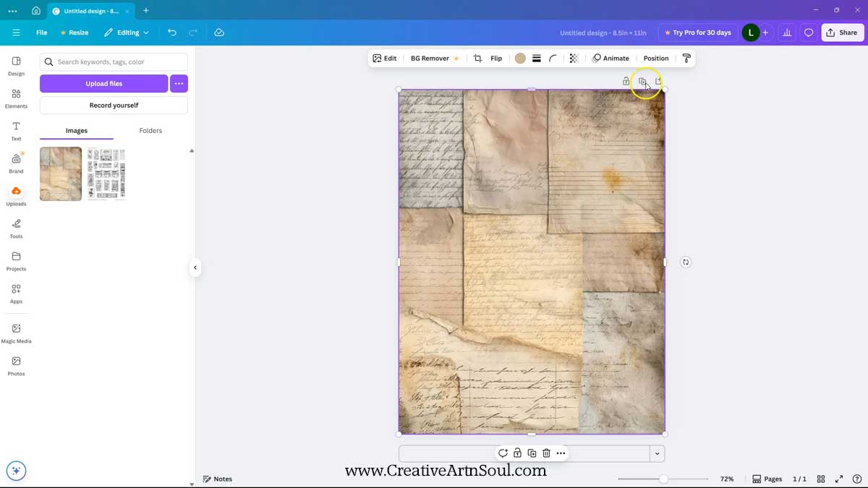Screen dimensions: 868x488
Task: Check cloud save status icon
Action: 219,33
